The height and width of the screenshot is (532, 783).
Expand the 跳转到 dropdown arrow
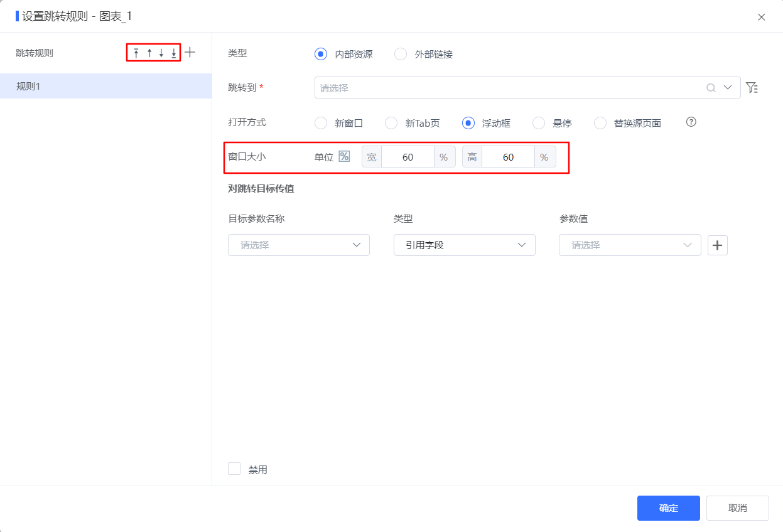click(x=728, y=88)
